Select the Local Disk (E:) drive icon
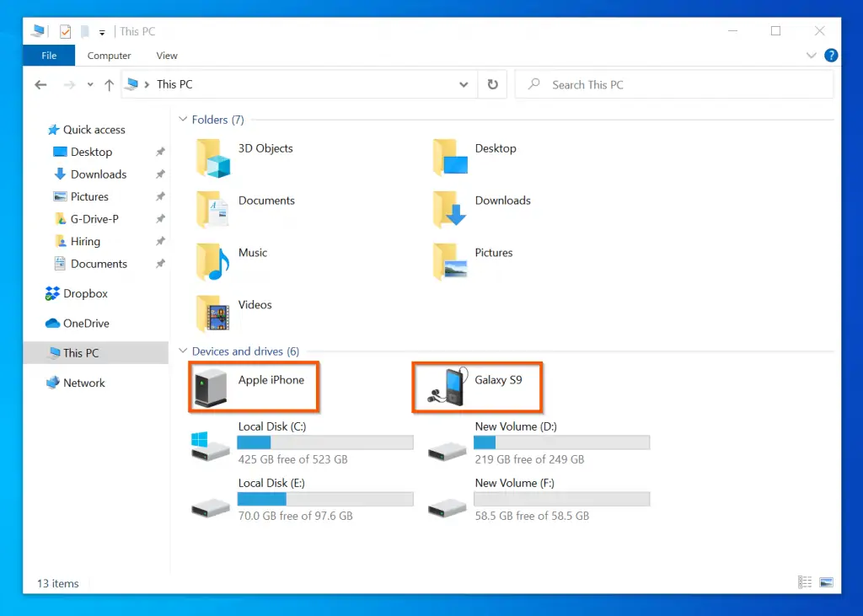This screenshot has width=863, height=616. [x=210, y=508]
